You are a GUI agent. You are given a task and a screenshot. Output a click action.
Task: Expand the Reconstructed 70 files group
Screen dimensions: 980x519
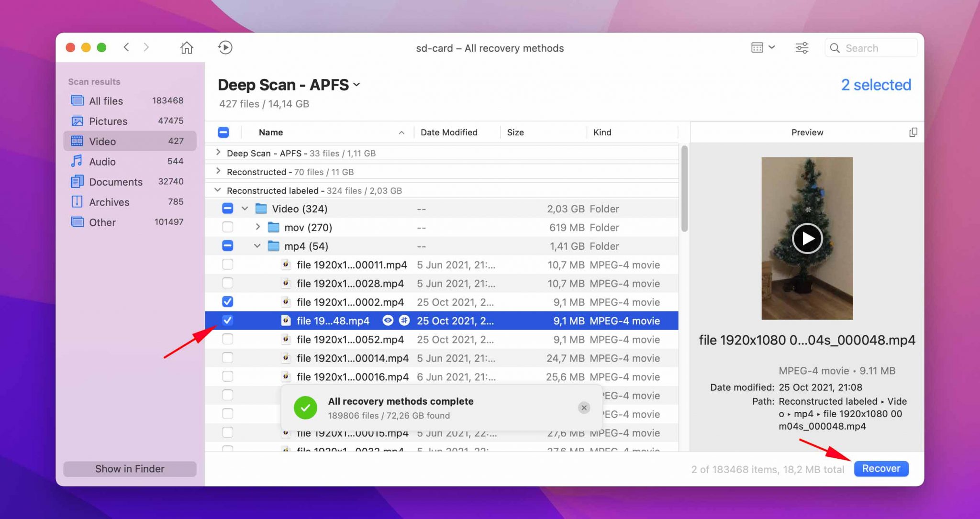click(x=218, y=171)
